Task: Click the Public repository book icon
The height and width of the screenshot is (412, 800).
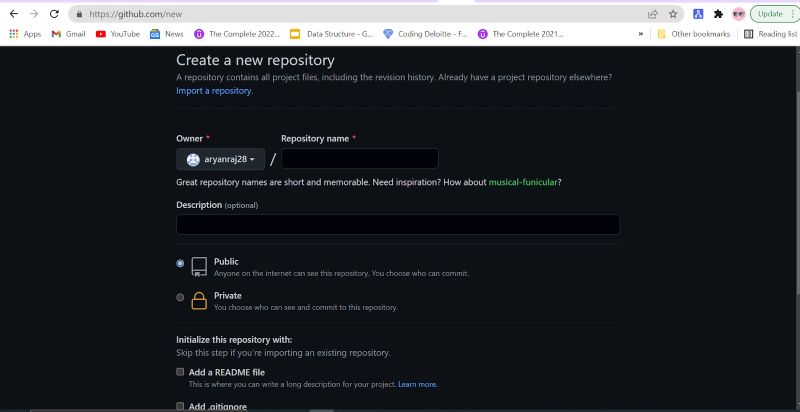Action: pyautogui.click(x=199, y=267)
